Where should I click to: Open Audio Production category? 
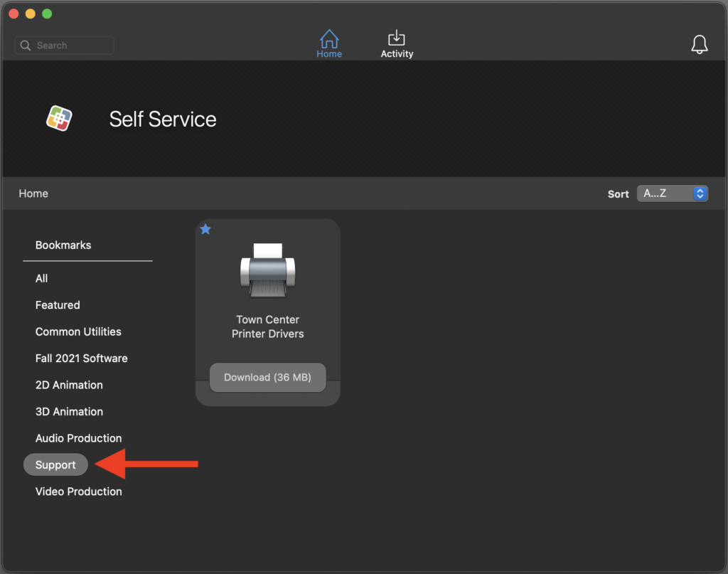[x=78, y=438]
